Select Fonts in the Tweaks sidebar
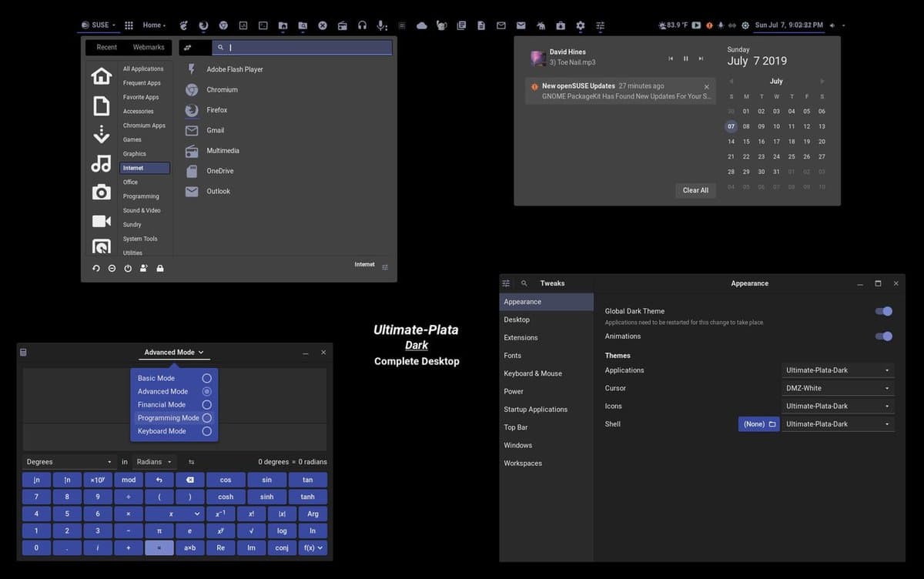The width and height of the screenshot is (924, 579). [x=513, y=356]
